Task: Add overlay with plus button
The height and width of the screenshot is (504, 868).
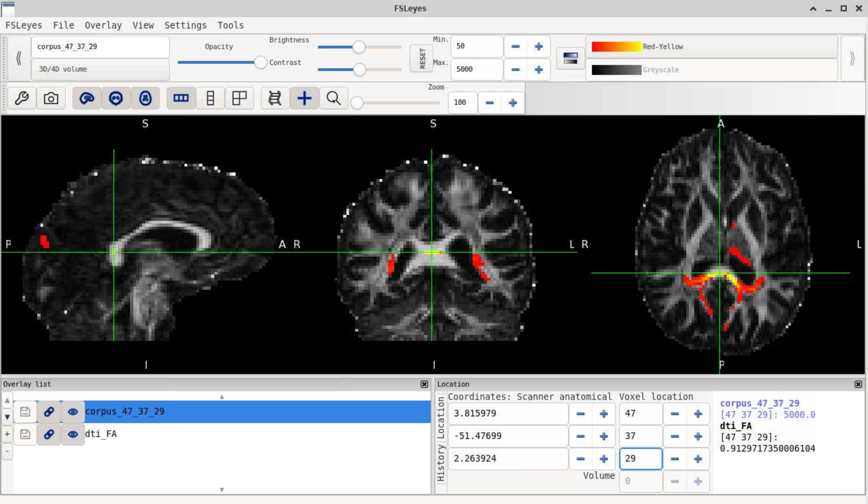Action: [x=7, y=434]
